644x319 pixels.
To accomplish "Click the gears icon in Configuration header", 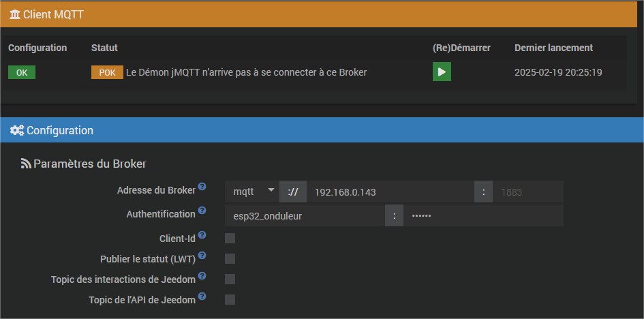I will click(x=17, y=130).
